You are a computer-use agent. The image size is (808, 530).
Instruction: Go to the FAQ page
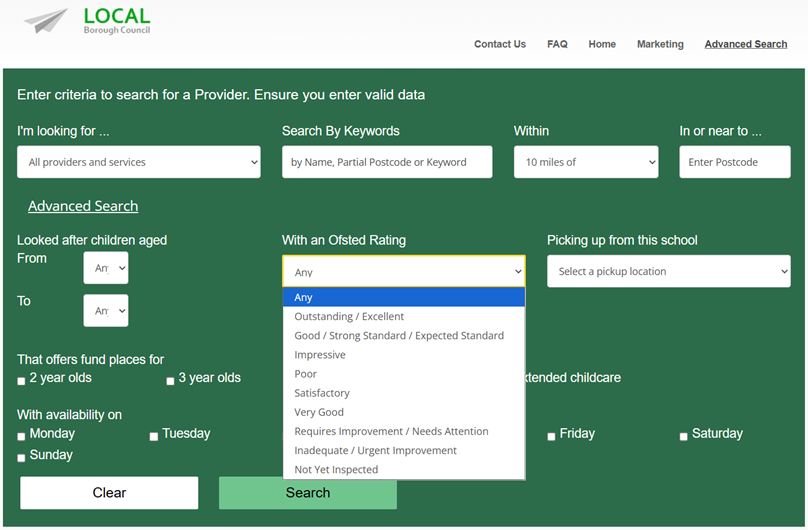click(x=557, y=44)
